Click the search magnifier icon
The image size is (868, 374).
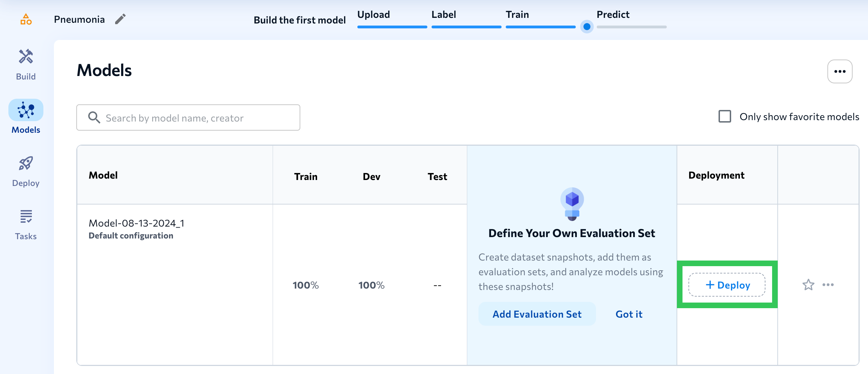click(94, 118)
